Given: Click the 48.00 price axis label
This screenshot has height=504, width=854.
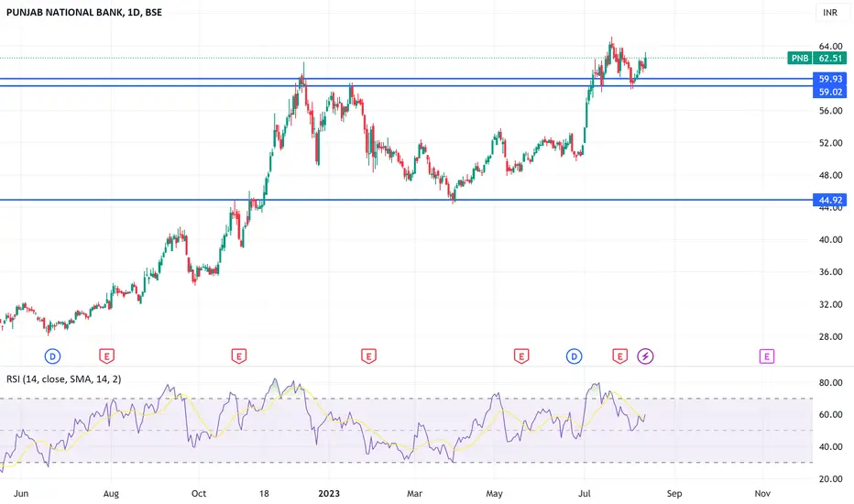Looking at the screenshot, I should point(830,175).
